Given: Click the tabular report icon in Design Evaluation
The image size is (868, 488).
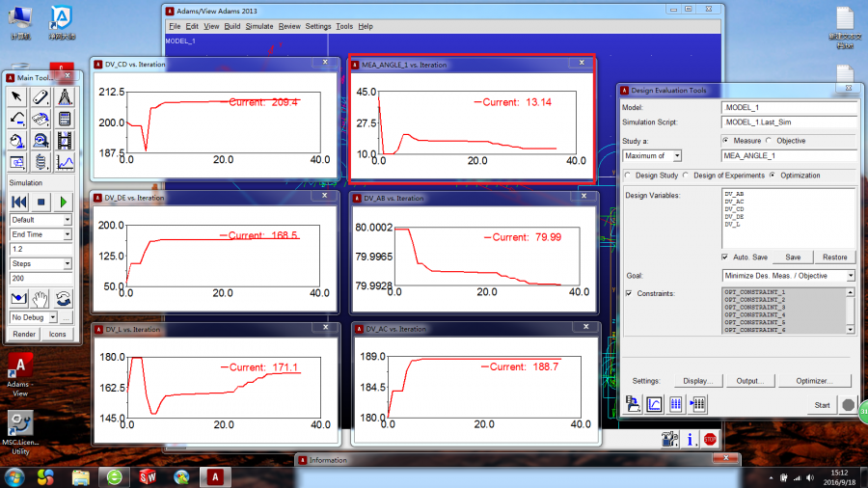Looking at the screenshot, I should coord(676,404).
